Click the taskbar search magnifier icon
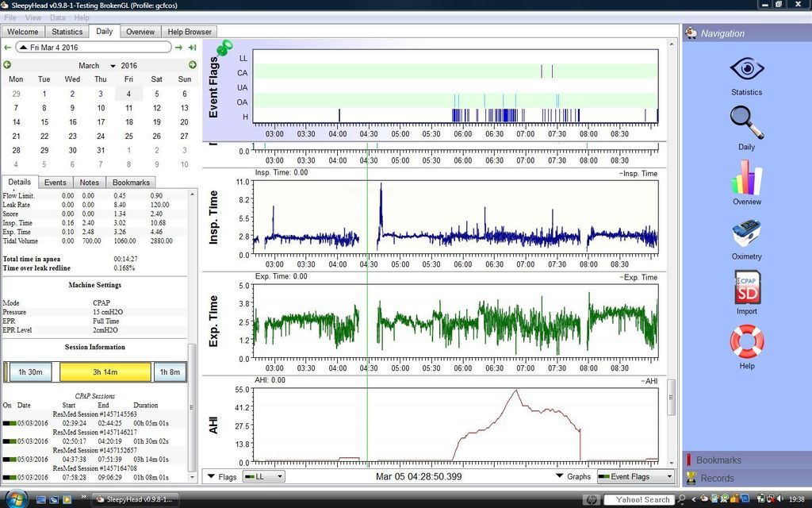The width and height of the screenshot is (812, 508). pos(681,500)
